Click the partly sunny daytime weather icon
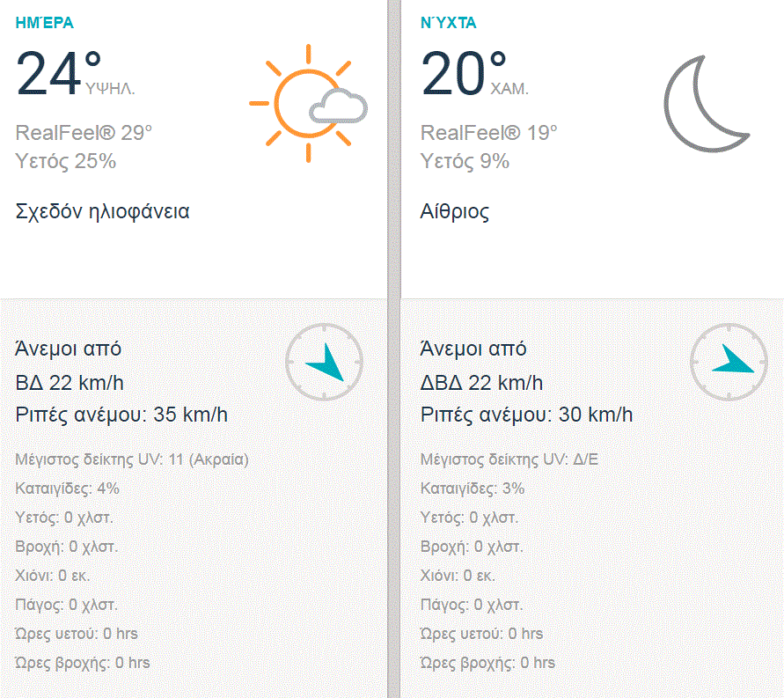The width and height of the screenshot is (784, 698). coord(308,103)
